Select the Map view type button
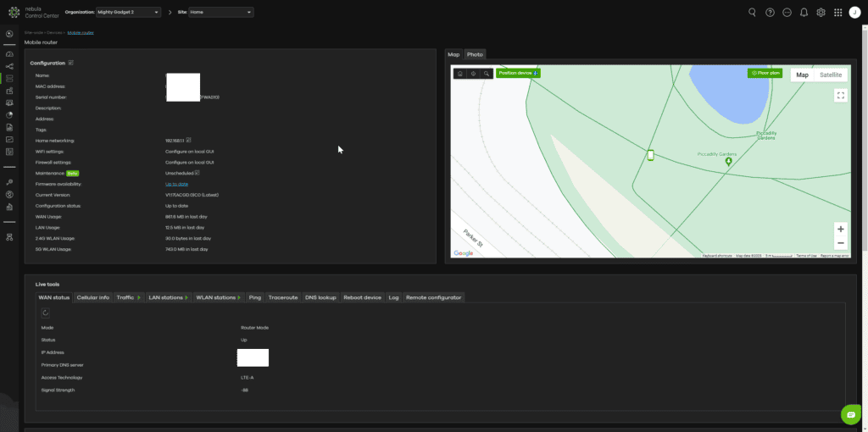Image resolution: width=868 pixels, height=432 pixels. click(802, 75)
